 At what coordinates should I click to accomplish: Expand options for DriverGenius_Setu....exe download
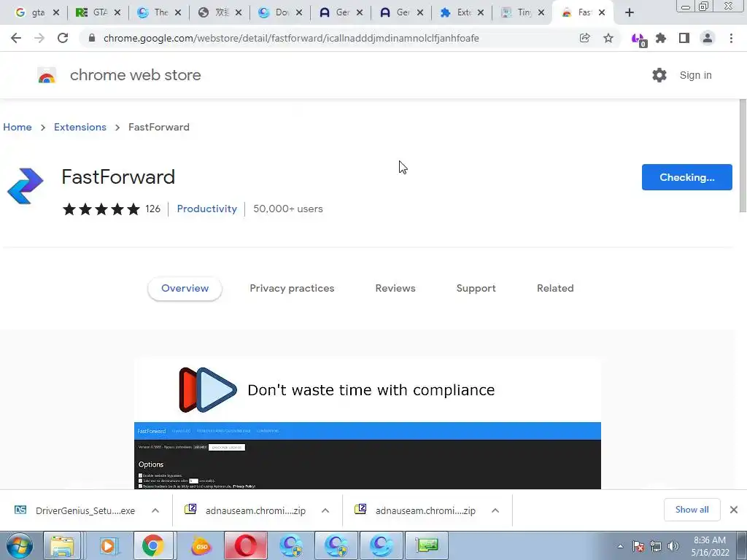click(x=155, y=510)
